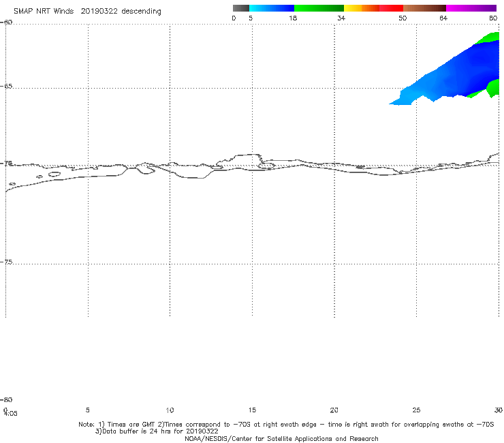Click the swath time label '4:05'
504x443 pixels.
(x=11, y=414)
